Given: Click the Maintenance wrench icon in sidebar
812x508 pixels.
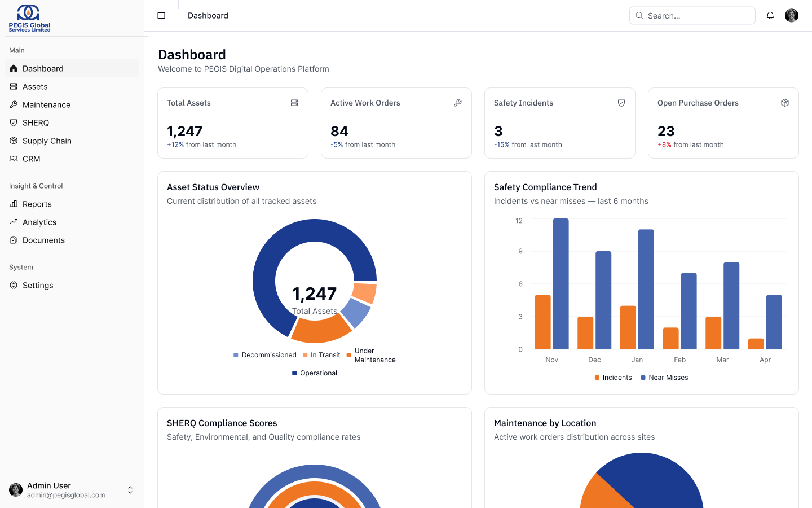Looking at the screenshot, I should pos(14,104).
